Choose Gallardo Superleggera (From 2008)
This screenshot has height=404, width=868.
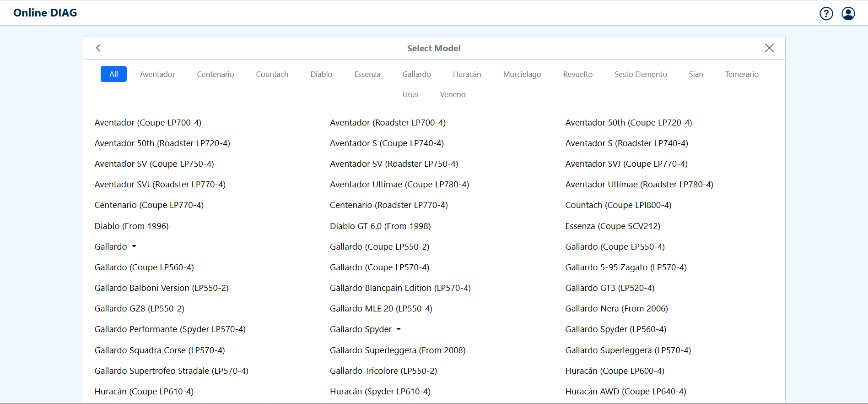click(x=398, y=350)
